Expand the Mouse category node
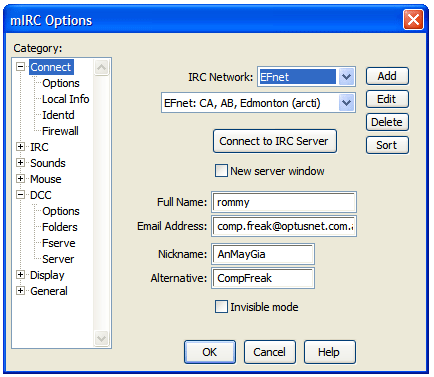This screenshot has width=434, height=377. 20,179
